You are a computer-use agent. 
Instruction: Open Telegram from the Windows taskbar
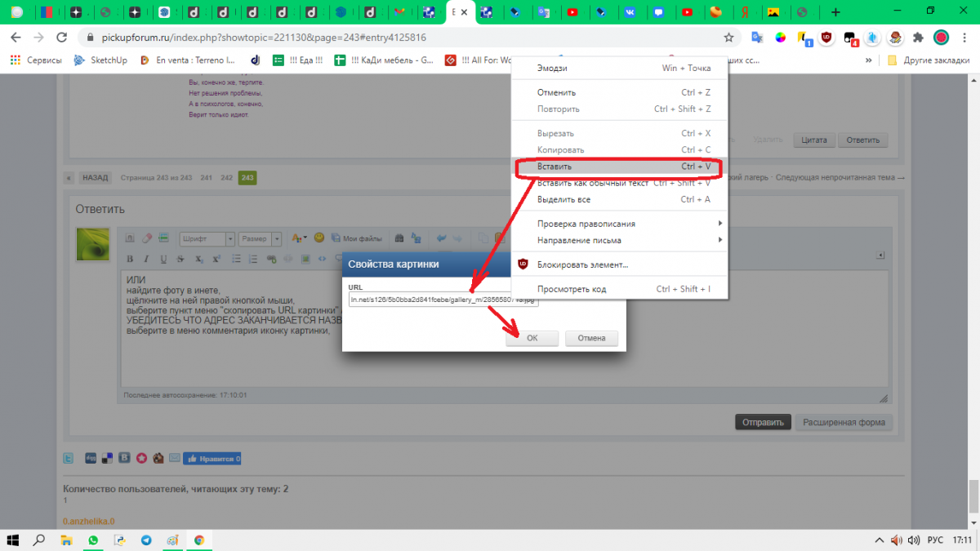click(x=146, y=540)
